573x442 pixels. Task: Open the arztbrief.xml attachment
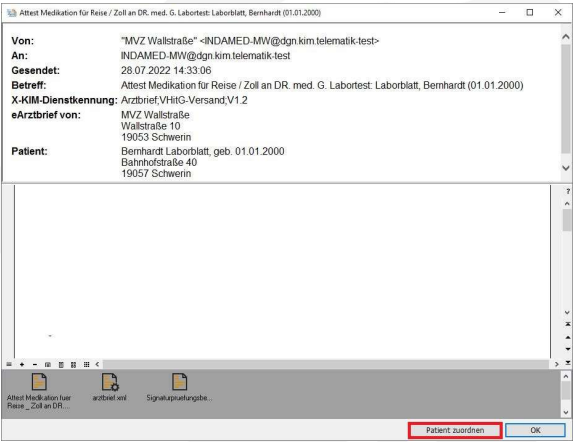tap(110, 387)
